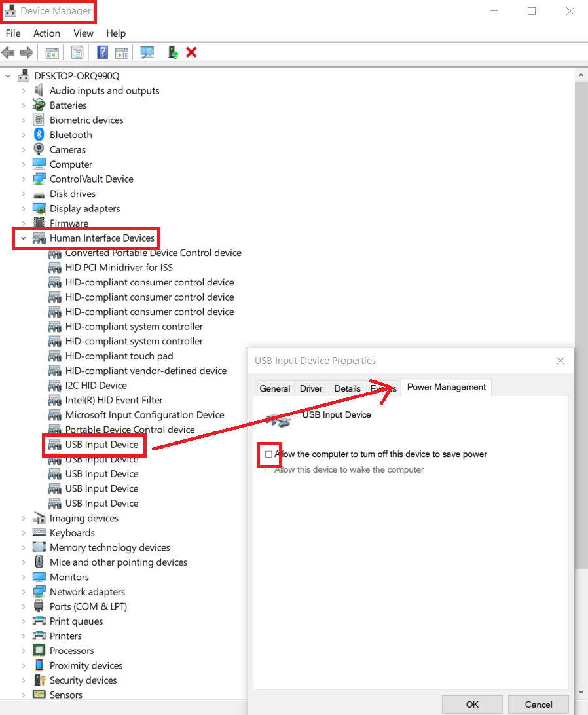Click the red X Uninstall device icon

191,52
